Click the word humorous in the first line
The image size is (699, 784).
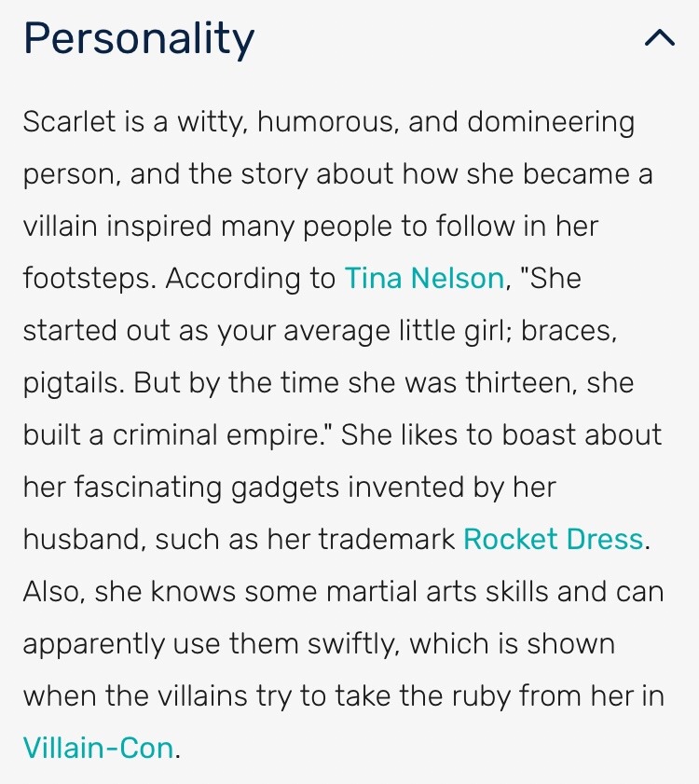(328, 122)
